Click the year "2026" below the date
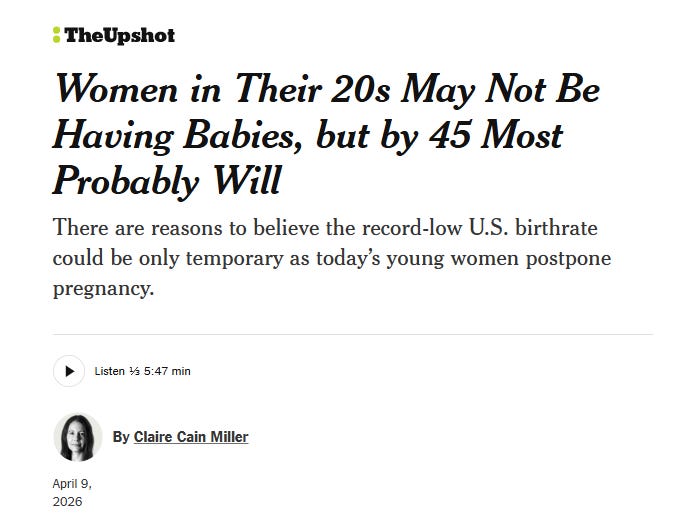This screenshot has height=527, width=692. click(67, 502)
